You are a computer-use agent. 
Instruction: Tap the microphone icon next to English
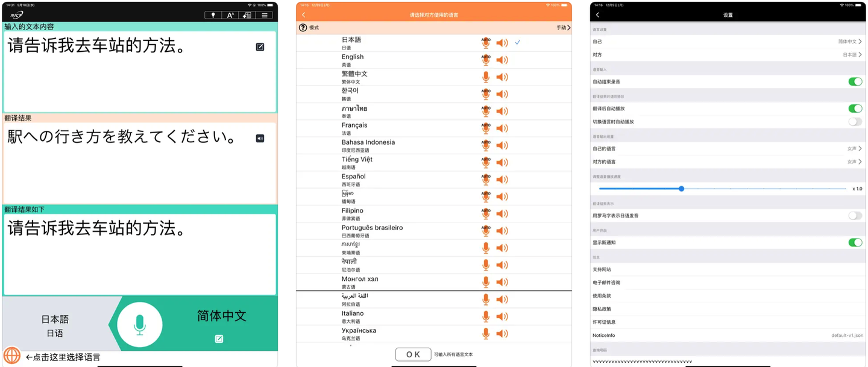[485, 60]
